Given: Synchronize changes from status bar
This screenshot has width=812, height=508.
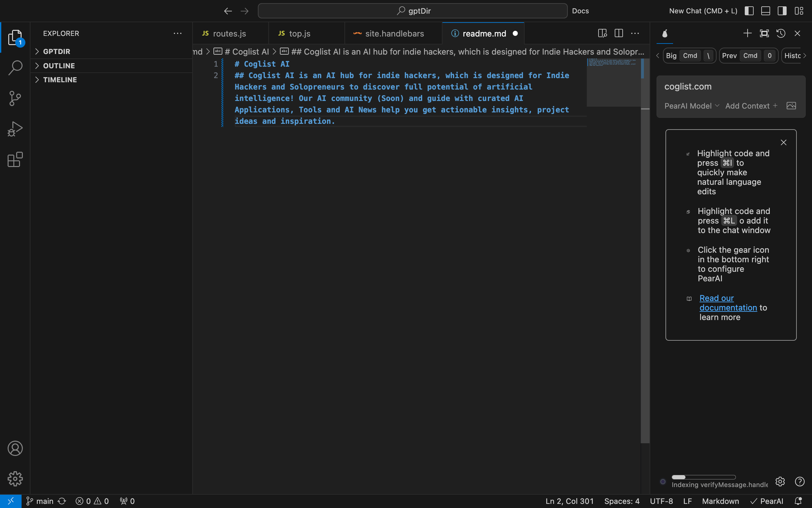Looking at the screenshot, I should click(62, 501).
